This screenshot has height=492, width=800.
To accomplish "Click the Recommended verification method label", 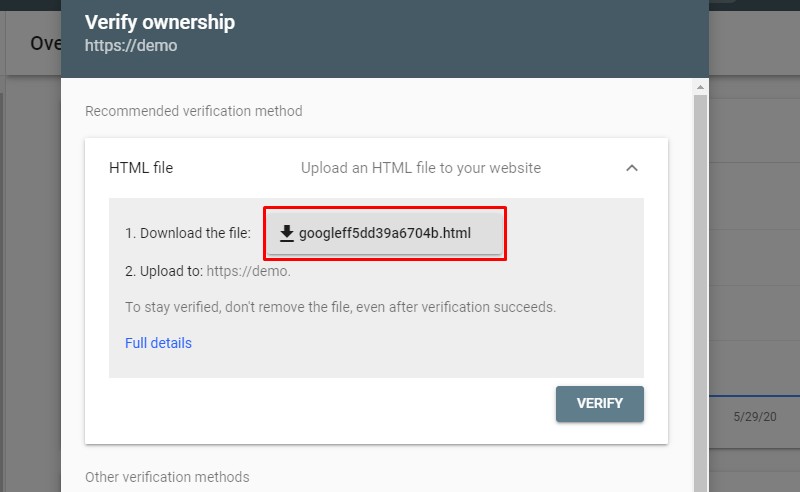I will [194, 111].
